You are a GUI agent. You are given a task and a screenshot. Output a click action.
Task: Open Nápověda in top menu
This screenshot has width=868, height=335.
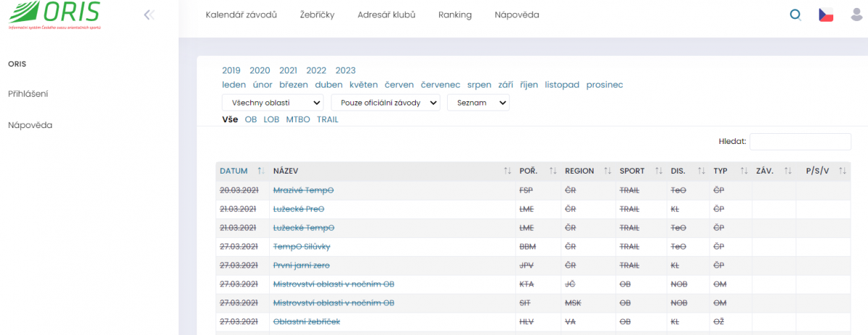(x=516, y=14)
